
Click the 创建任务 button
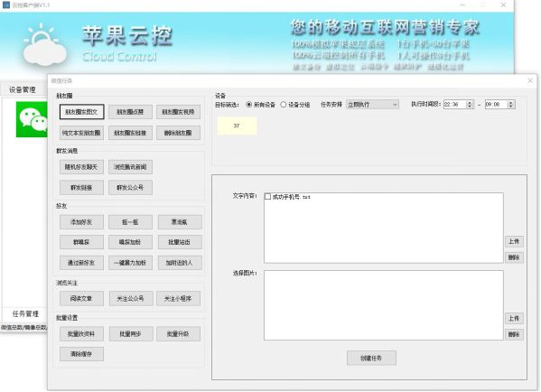[371, 359]
